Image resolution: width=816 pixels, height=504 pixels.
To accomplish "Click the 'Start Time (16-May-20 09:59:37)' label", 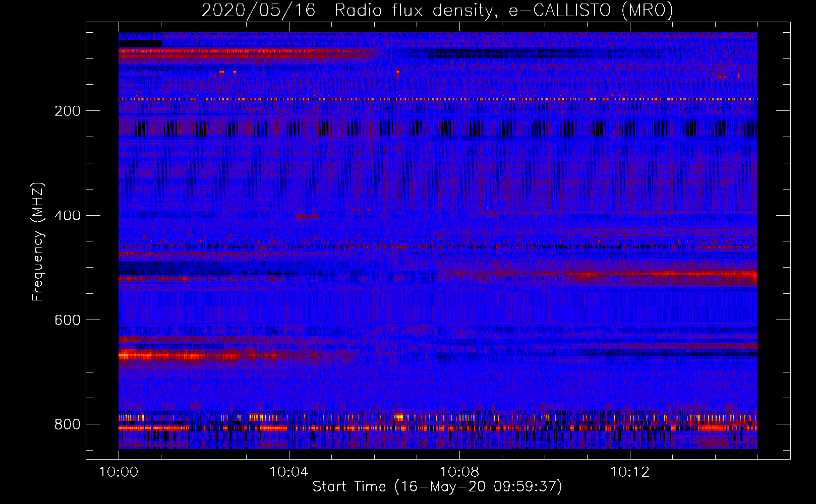I will pyautogui.click(x=437, y=487).
